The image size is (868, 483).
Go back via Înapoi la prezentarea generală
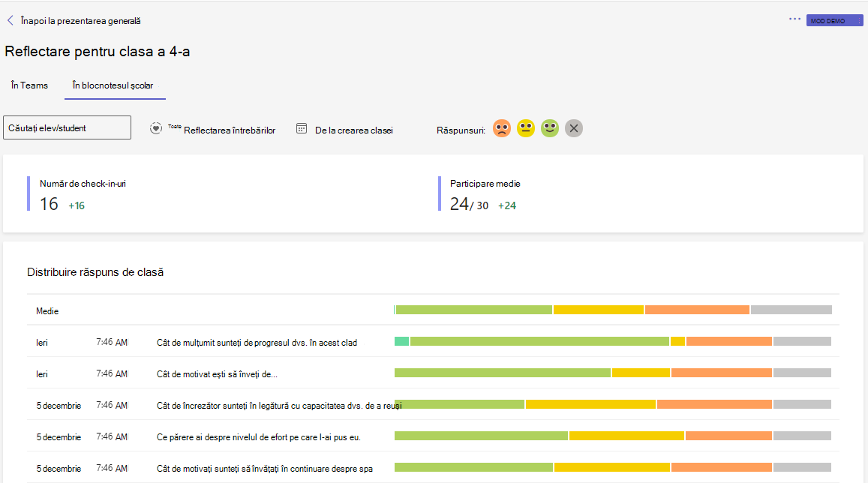click(80, 21)
